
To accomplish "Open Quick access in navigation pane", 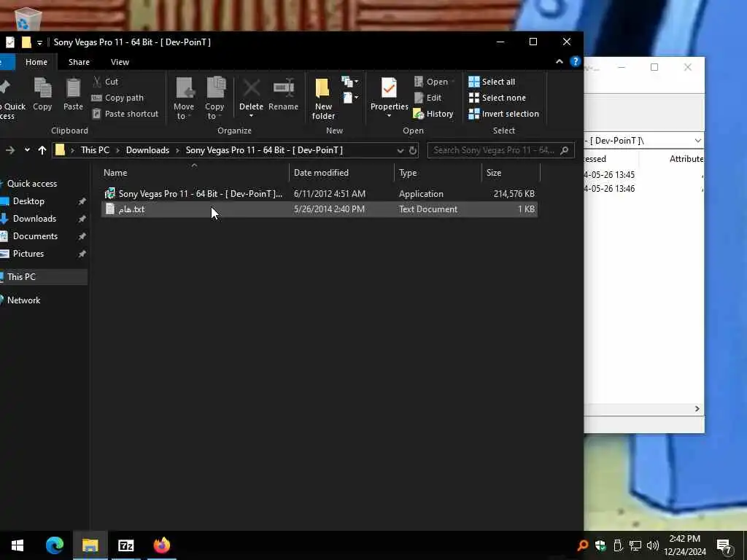I will [32, 184].
